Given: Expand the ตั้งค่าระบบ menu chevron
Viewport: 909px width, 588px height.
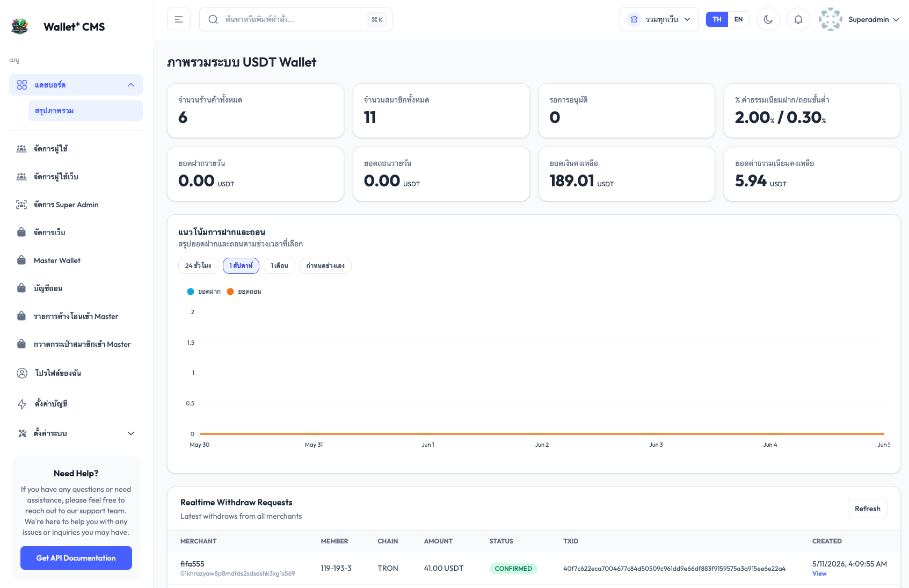Looking at the screenshot, I should click(131, 433).
